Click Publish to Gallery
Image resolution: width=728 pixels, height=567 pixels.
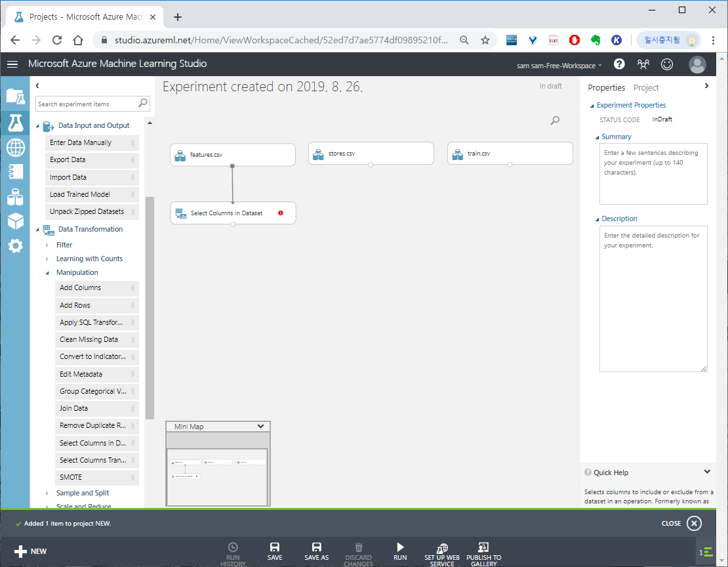(484, 553)
